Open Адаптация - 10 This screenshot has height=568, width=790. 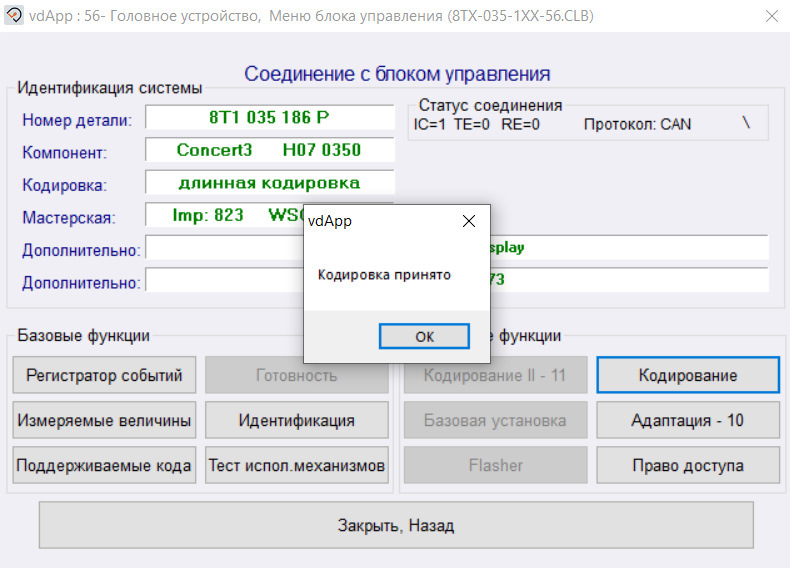688,420
